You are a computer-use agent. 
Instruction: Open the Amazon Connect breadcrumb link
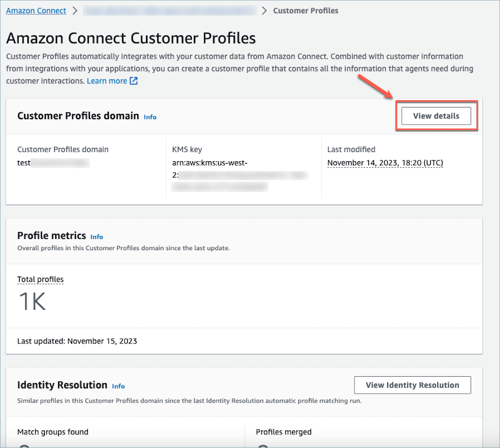click(36, 10)
